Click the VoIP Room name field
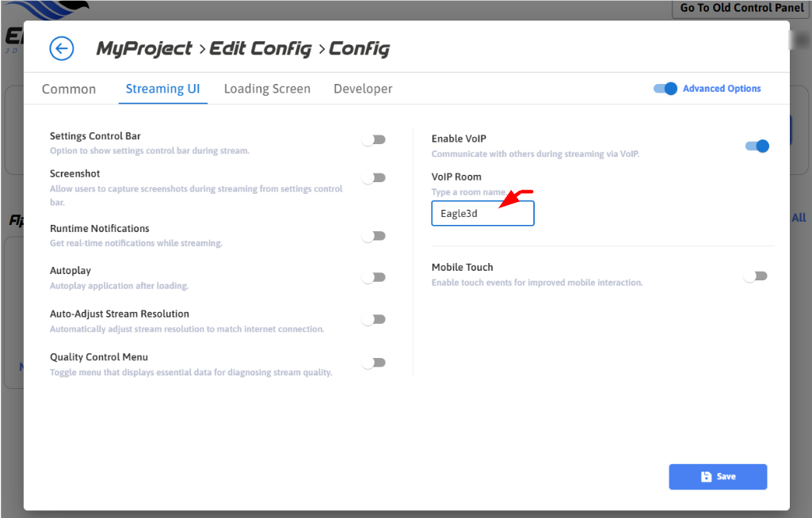812x518 pixels. [482, 214]
